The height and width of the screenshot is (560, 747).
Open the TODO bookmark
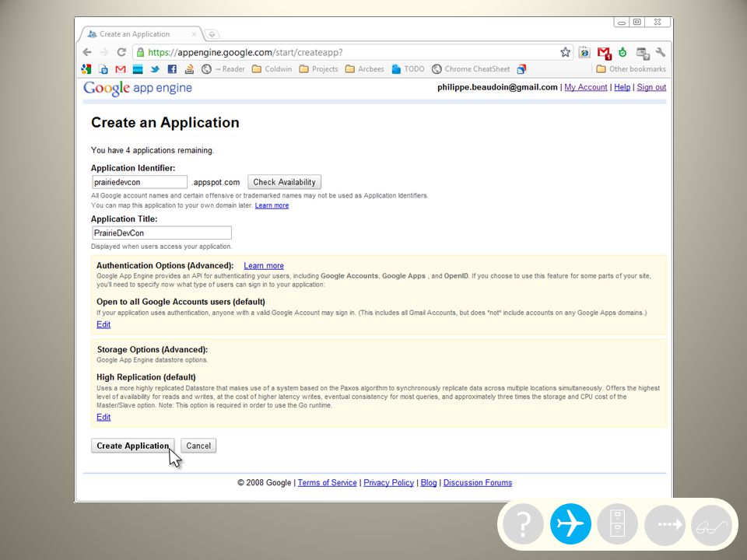[408, 69]
